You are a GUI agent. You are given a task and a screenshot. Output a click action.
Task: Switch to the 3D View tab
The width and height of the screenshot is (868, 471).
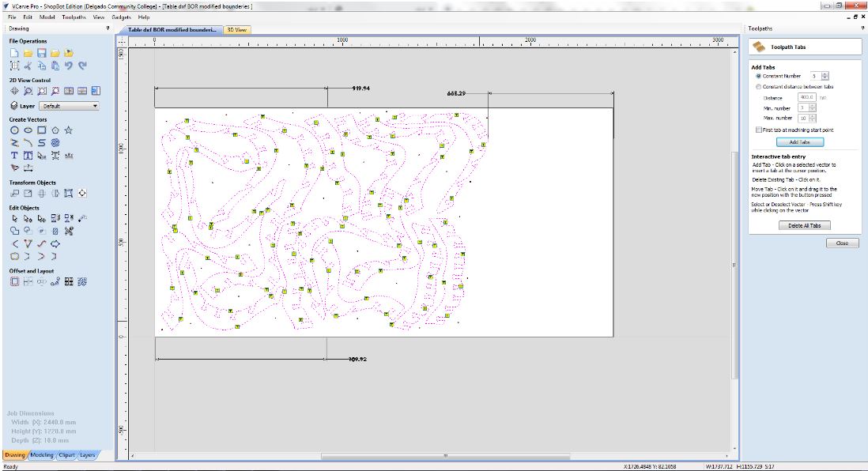[237, 30]
